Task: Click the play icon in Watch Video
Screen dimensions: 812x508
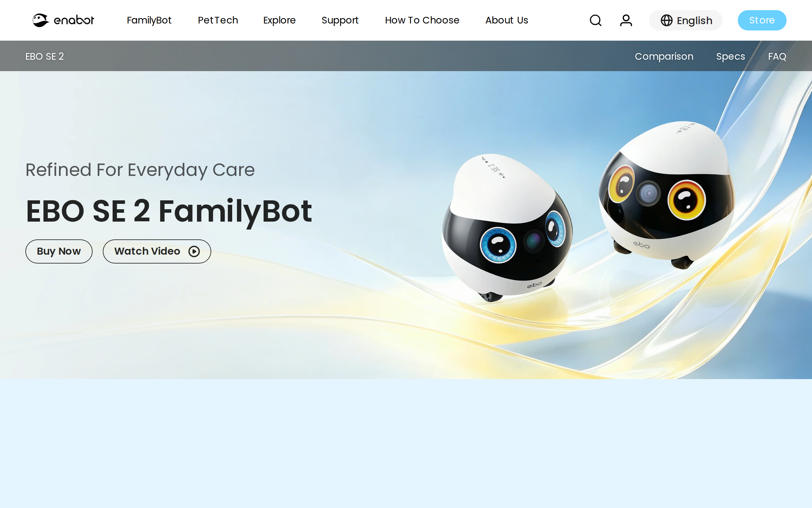Action: 194,251
